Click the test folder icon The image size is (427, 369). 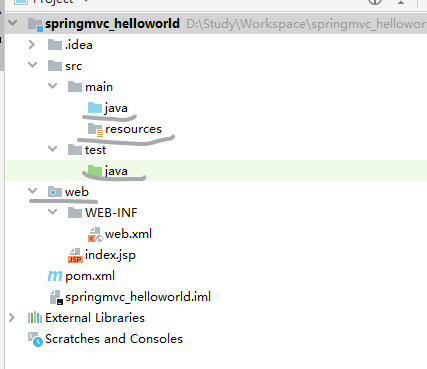(75, 150)
